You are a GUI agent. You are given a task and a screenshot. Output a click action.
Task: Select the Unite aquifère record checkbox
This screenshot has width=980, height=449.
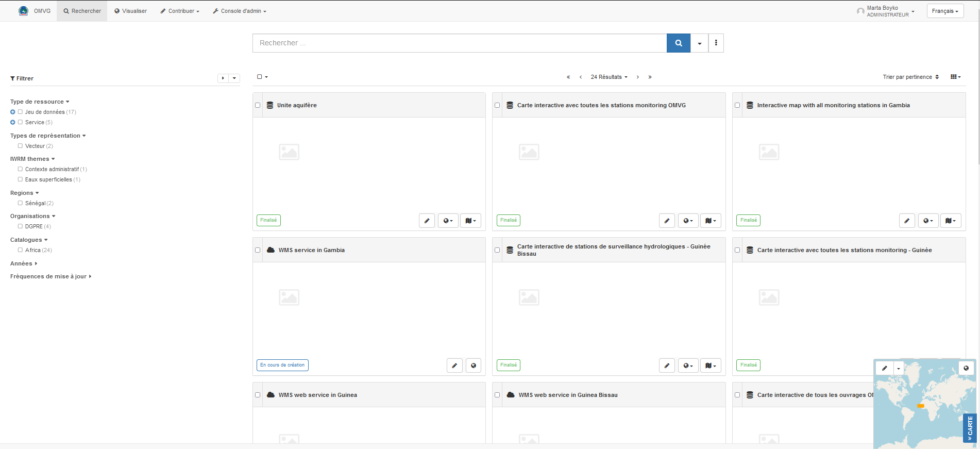(258, 105)
